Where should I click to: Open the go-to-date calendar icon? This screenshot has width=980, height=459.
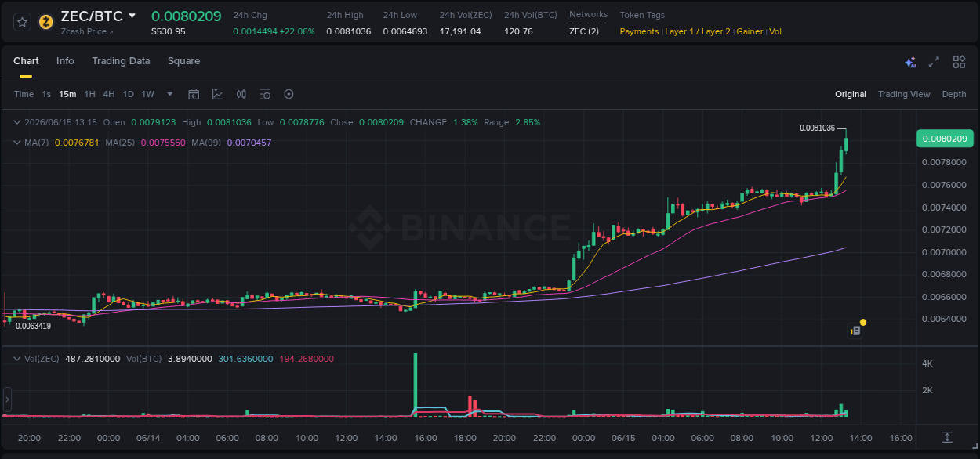coord(194,94)
